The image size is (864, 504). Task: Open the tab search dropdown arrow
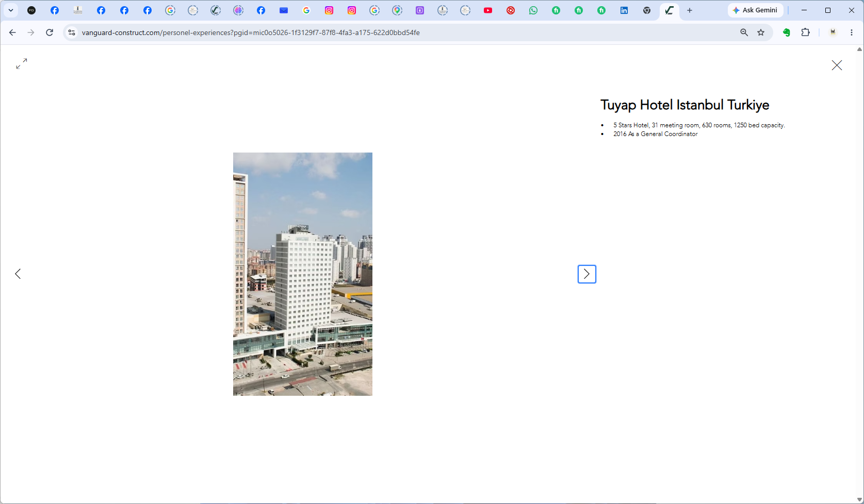(10, 10)
